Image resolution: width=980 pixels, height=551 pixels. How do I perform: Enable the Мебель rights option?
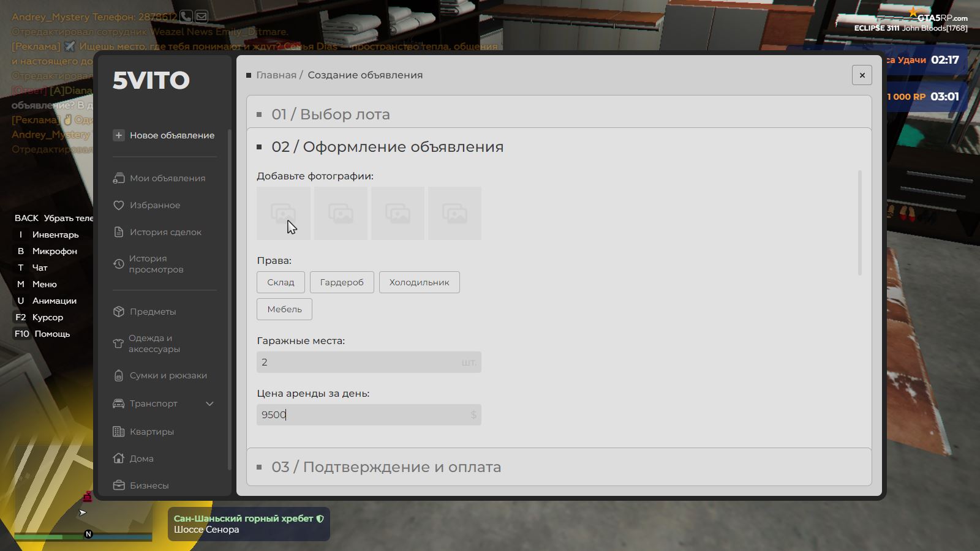[x=284, y=309]
